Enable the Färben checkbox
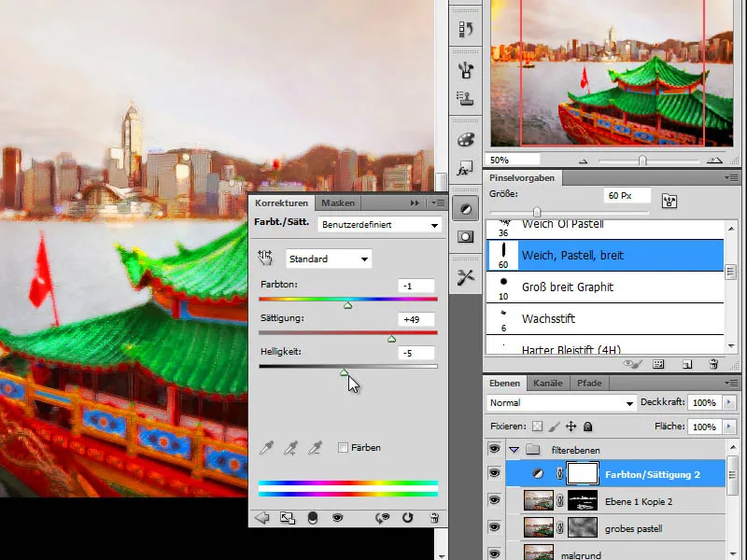 (343, 448)
